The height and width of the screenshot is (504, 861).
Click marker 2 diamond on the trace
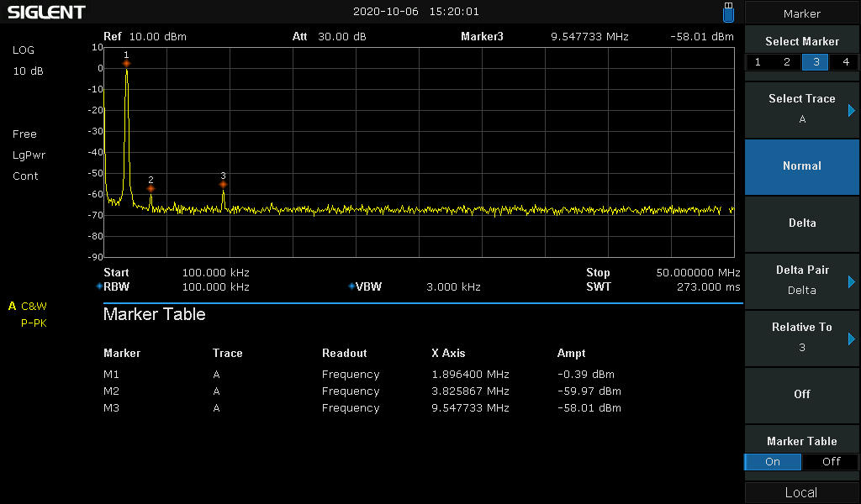point(151,188)
